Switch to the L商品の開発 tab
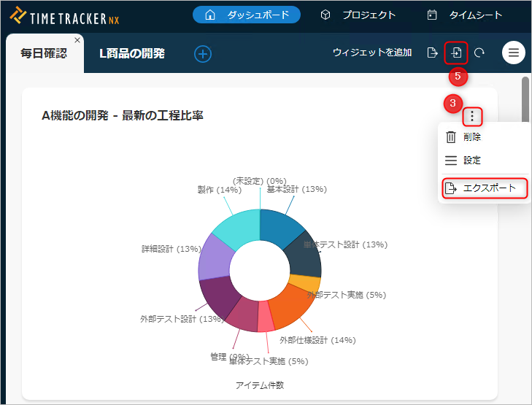532x405 pixels. pyautogui.click(x=132, y=53)
